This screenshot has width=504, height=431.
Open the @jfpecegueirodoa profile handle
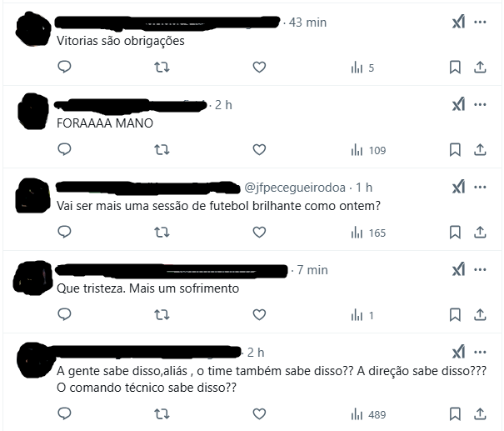point(295,188)
